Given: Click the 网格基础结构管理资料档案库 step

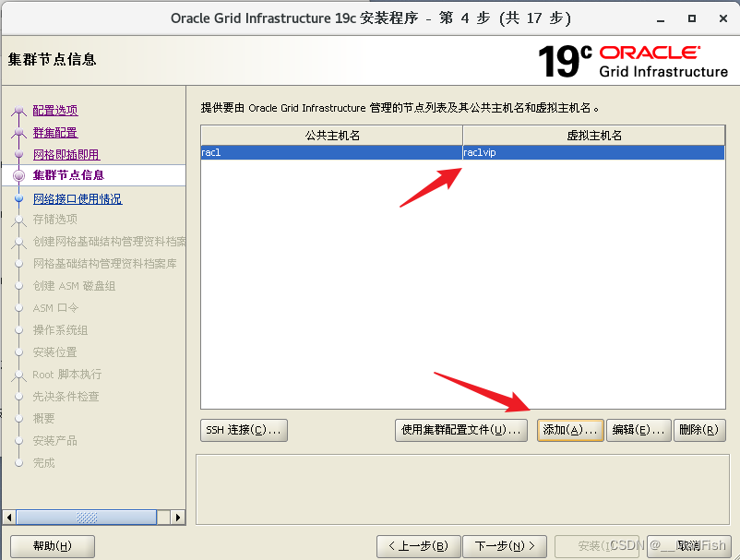Looking at the screenshot, I should tap(105, 264).
